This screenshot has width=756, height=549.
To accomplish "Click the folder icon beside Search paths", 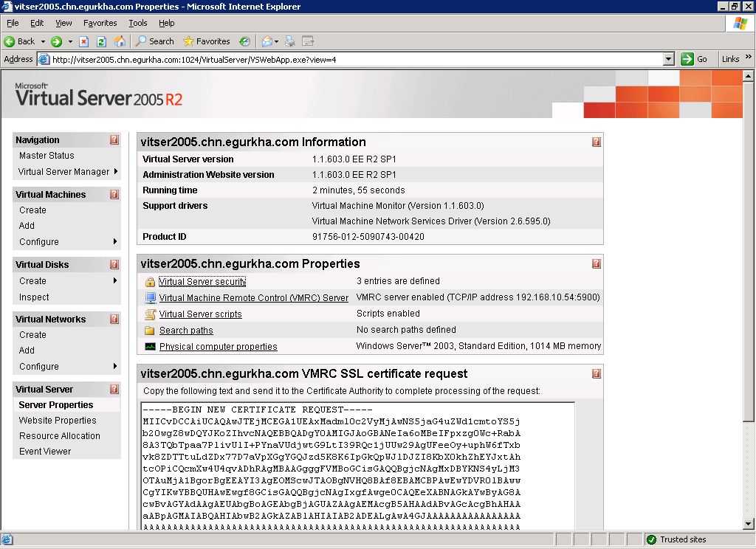I will [150, 330].
